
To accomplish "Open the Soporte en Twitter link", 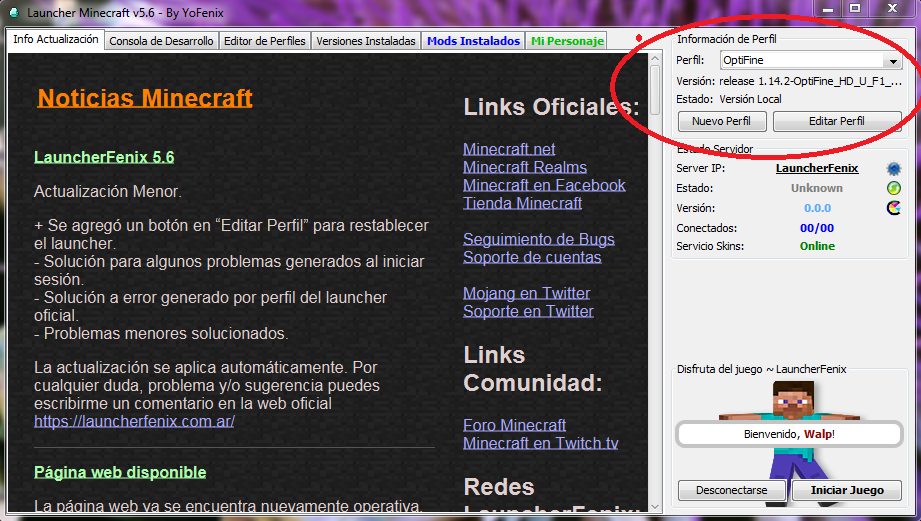I will [529, 311].
